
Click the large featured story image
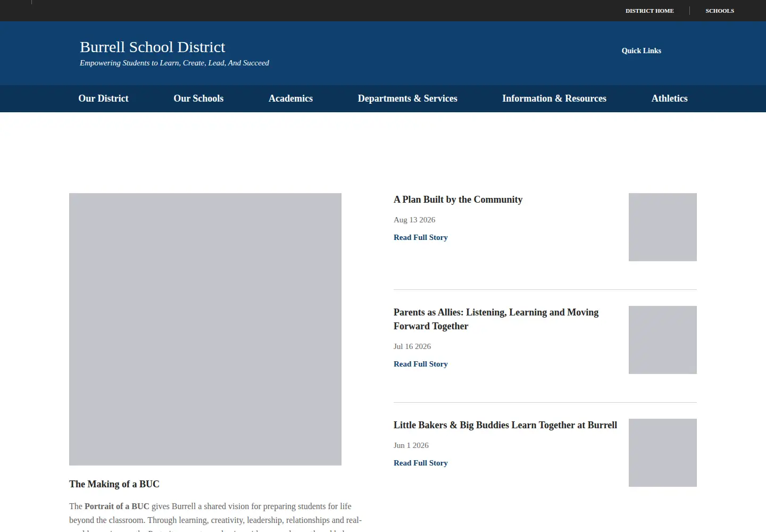[205, 329]
